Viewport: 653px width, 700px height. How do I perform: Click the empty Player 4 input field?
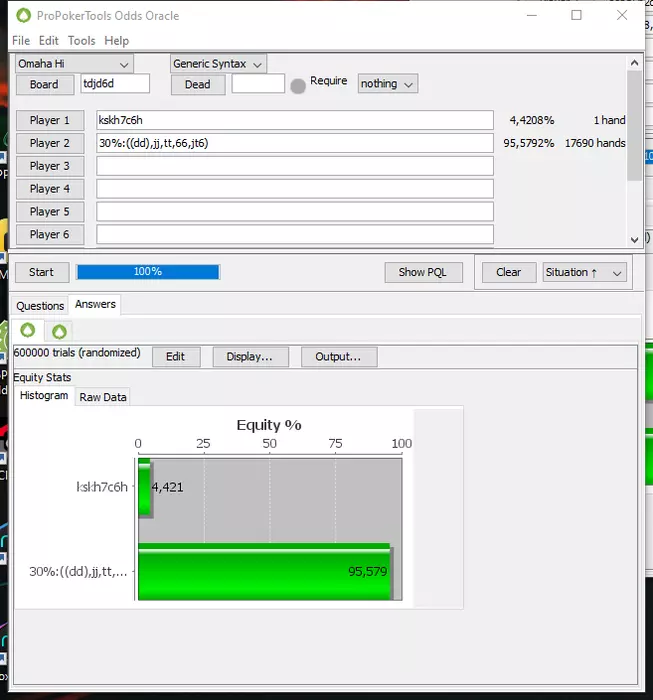295,188
